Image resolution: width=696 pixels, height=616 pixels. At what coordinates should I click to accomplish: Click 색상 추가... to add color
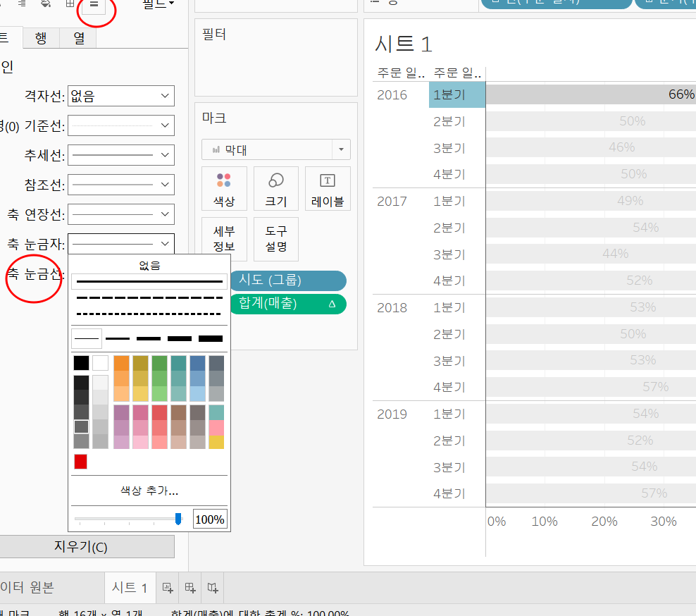point(149,491)
